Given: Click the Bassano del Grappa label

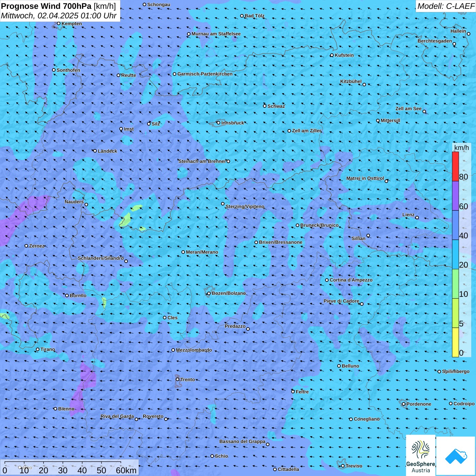Looking at the screenshot, I should pos(242,441).
